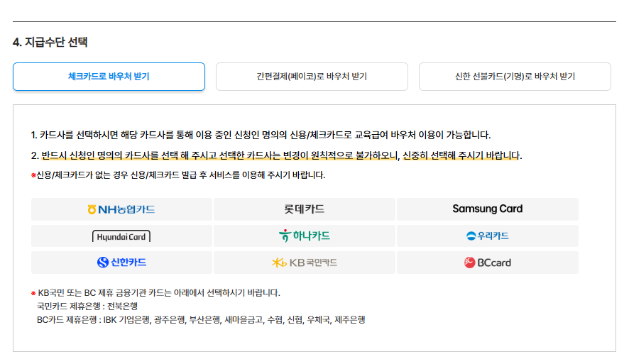Click the 국민카드 제휴은행 : 전북은행 line
Image resolution: width=629 pixels, height=364 pixels.
(87, 307)
